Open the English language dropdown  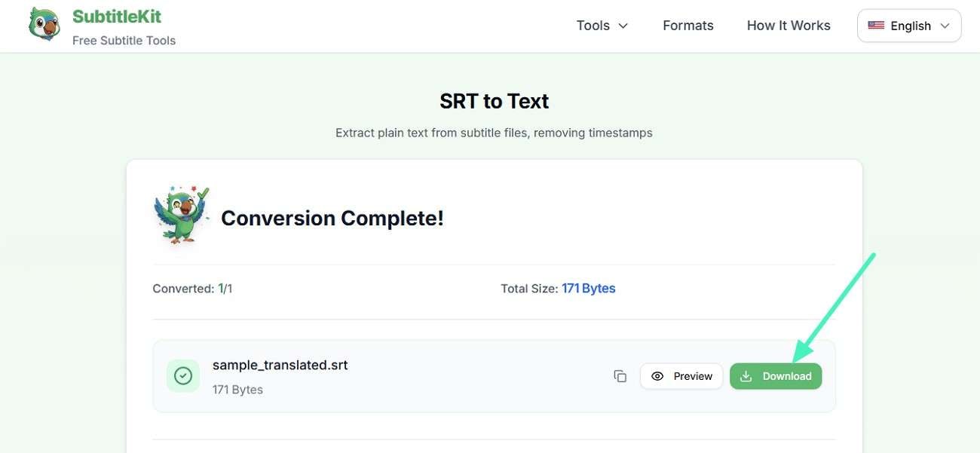(x=909, y=26)
